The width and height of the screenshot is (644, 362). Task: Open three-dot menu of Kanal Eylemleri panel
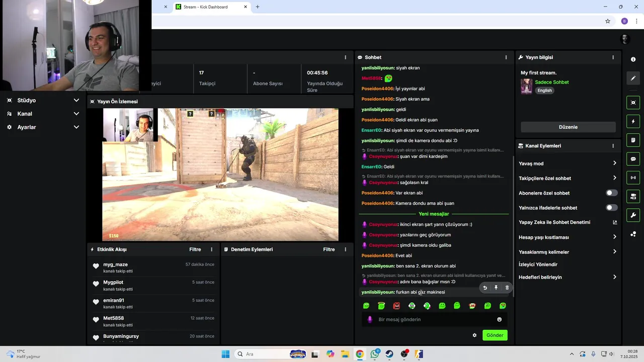click(x=613, y=146)
